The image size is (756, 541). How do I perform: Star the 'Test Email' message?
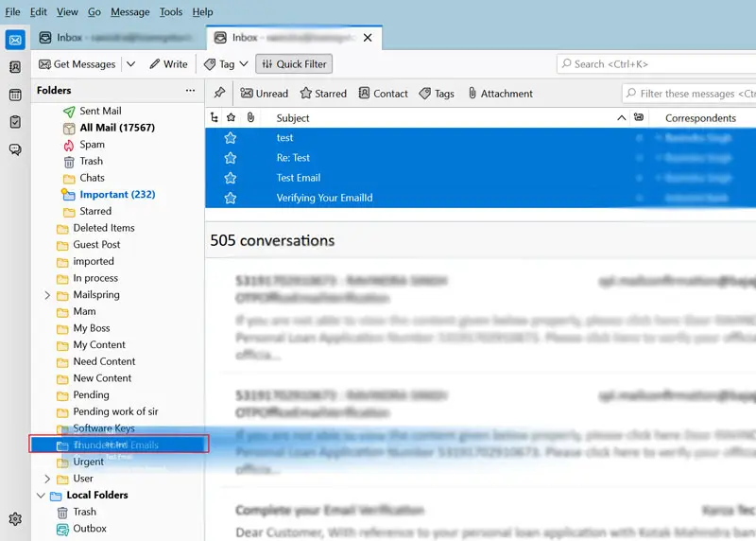(x=230, y=178)
